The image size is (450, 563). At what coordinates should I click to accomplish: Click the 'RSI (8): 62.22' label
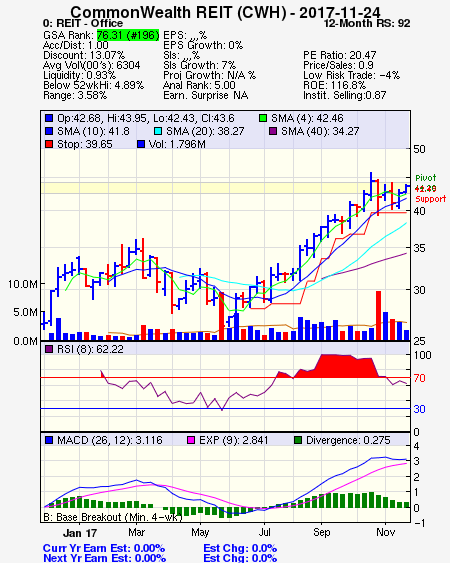coord(90,349)
